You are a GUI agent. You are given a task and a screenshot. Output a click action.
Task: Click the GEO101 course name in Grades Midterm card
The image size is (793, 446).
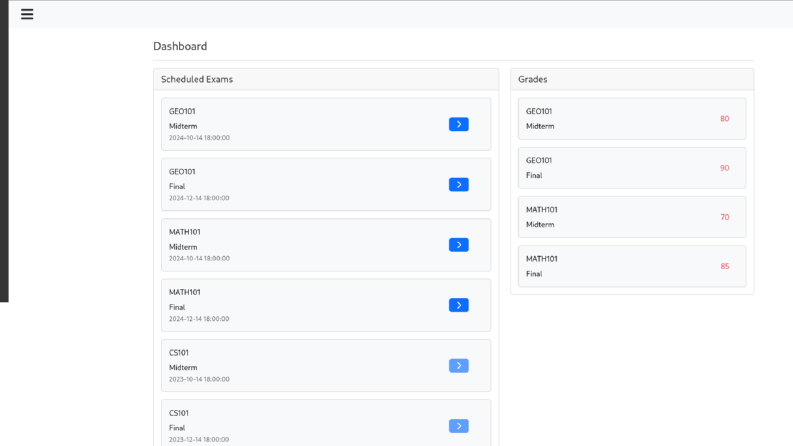pyautogui.click(x=539, y=111)
